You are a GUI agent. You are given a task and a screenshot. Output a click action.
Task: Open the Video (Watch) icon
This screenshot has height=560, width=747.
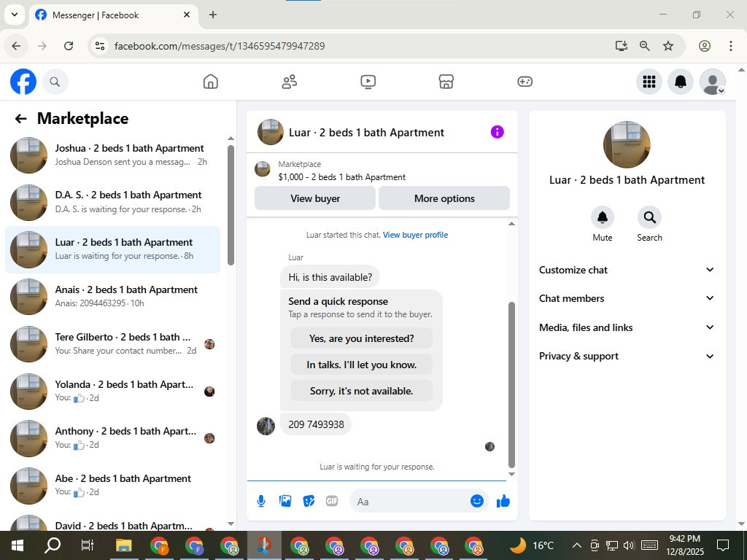(368, 82)
